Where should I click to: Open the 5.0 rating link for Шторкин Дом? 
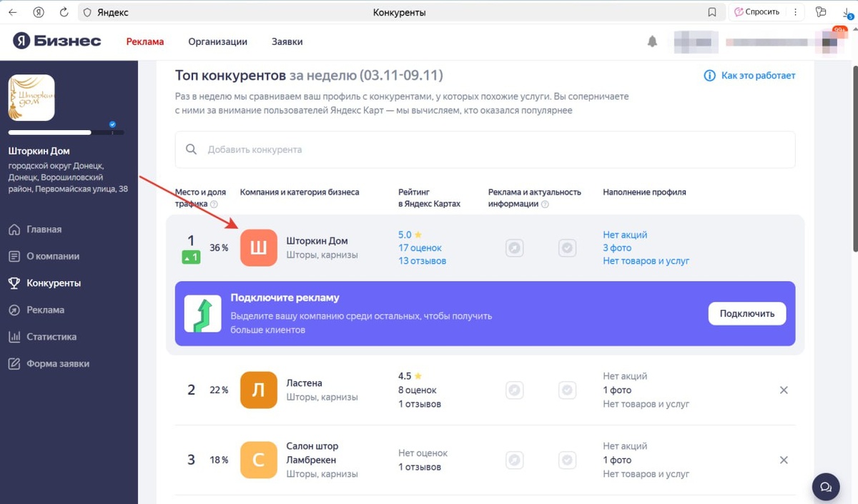pyautogui.click(x=410, y=234)
